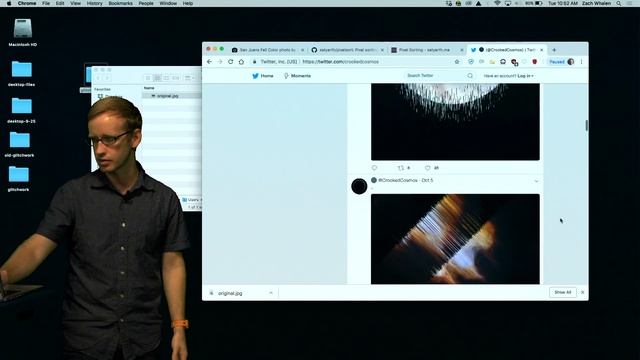
Task: Open Spotlight search in the menu bar
Action: (619, 3)
